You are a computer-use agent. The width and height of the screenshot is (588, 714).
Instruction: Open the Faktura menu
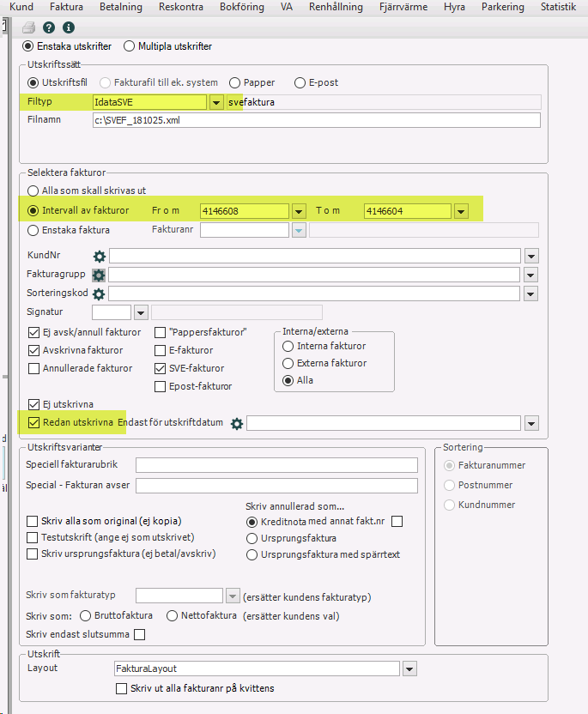point(66,7)
